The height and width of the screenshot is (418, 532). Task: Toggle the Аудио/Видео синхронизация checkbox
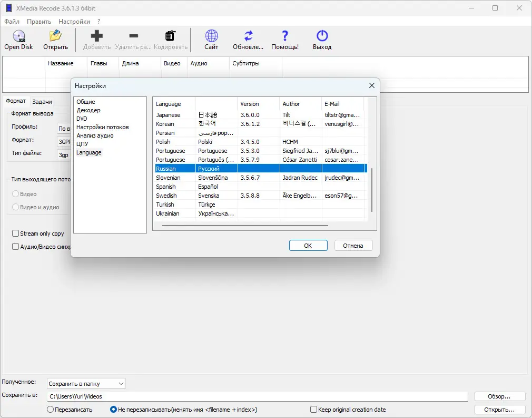pos(15,247)
